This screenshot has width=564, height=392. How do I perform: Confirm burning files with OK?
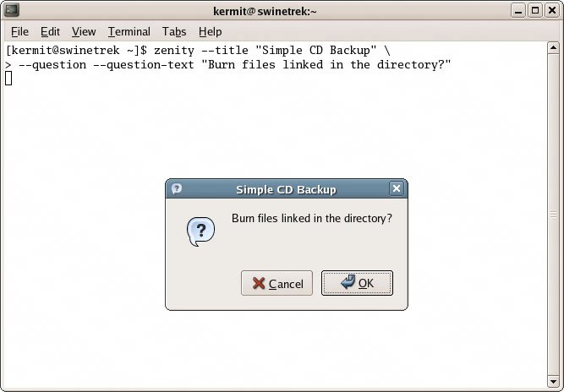click(x=357, y=283)
